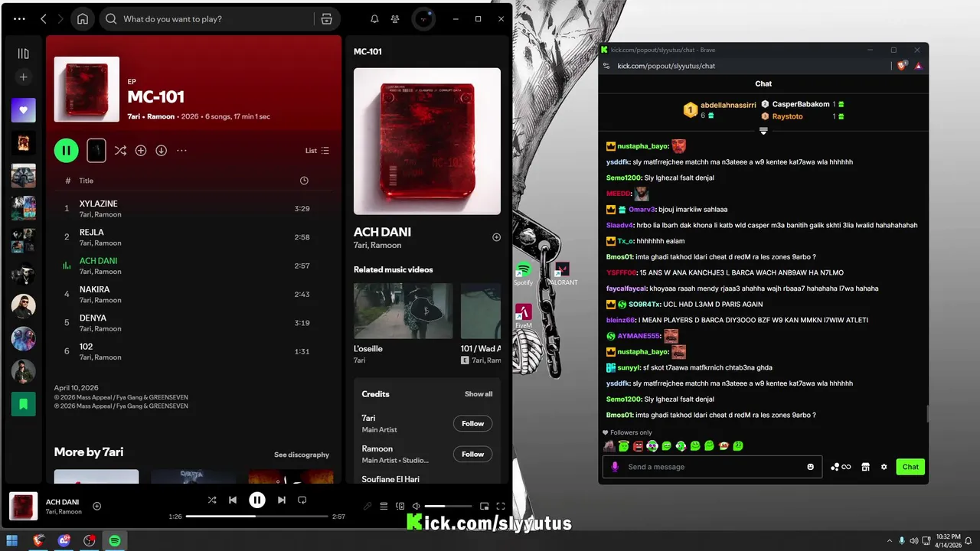Pause MC-101 with the green button
The width and height of the screenshot is (980, 551).
67,151
